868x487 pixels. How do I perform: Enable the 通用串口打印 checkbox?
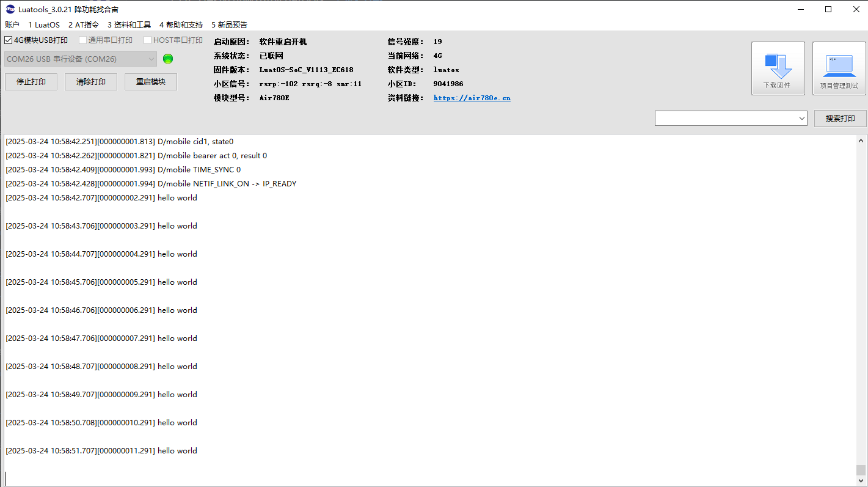pos(82,40)
